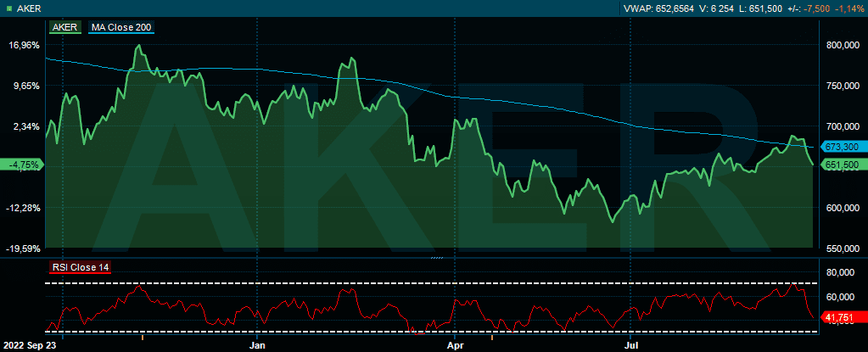Click the 16,96% percent axis label
The image size is (868, 352).
pos(25,46)
